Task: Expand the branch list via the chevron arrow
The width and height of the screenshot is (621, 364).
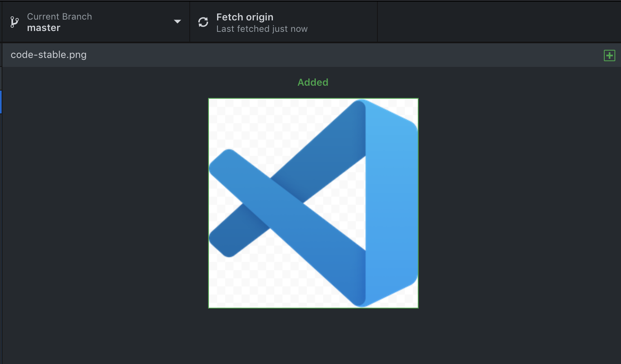Action: pyautogui.click(x=177, y=22)
